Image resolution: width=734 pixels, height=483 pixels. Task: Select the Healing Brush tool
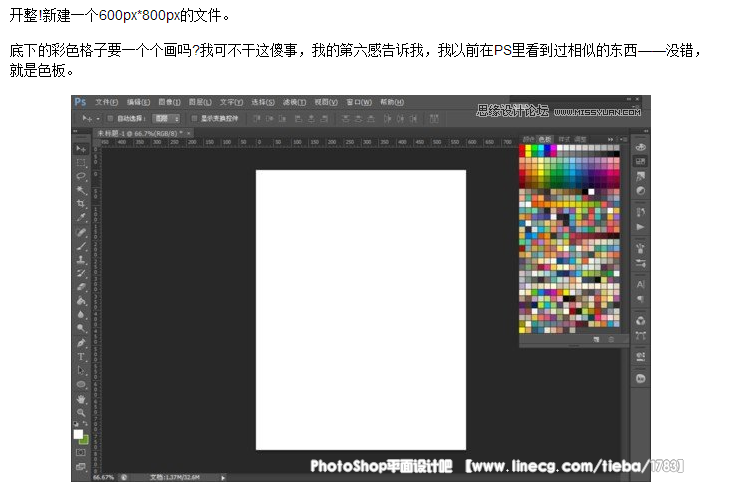pos(81,232)
